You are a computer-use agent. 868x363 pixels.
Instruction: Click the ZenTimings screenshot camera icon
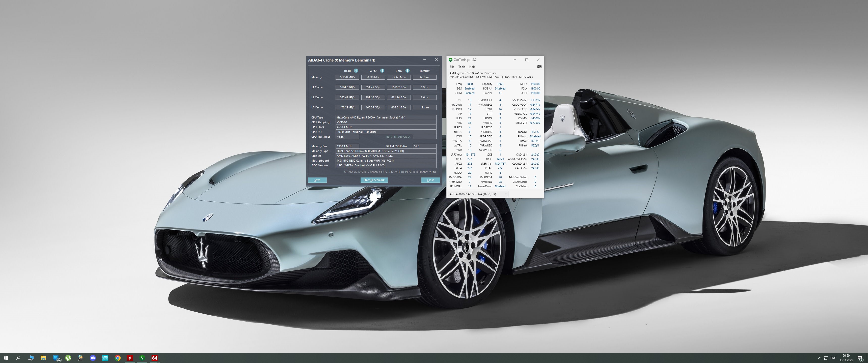coord(539,67)
